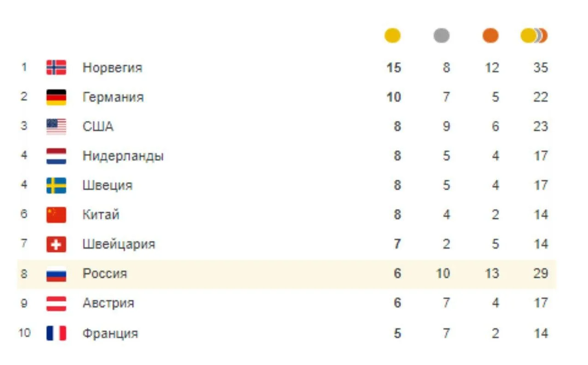Click the gold medal column icon

point(392,35)
